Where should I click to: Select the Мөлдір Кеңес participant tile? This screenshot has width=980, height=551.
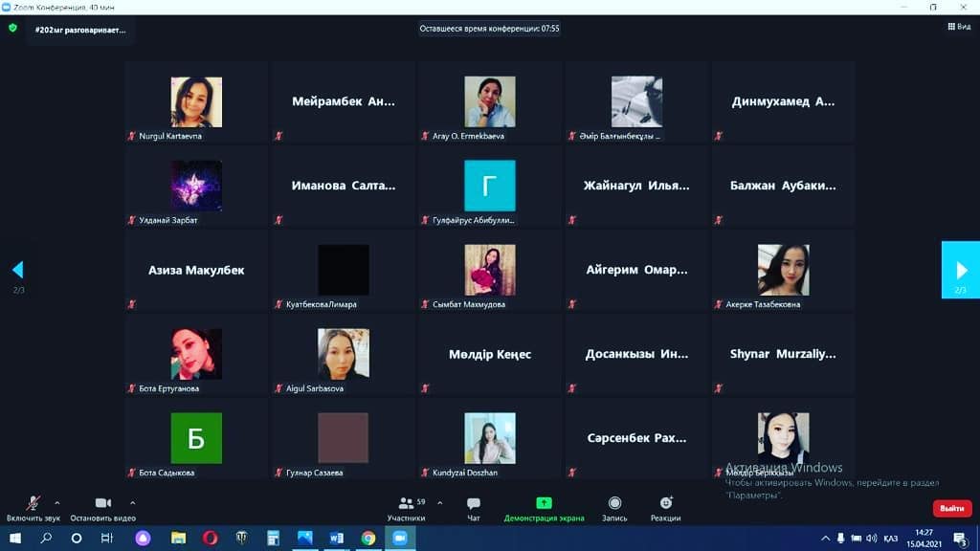(x=489, y=355)
